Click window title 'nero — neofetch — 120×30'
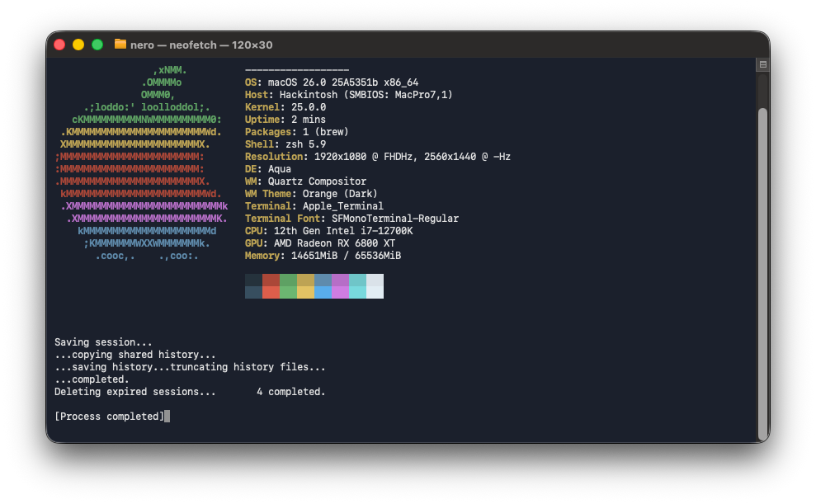The height and width of the screenshot is (504, 816). pos(201,45)
